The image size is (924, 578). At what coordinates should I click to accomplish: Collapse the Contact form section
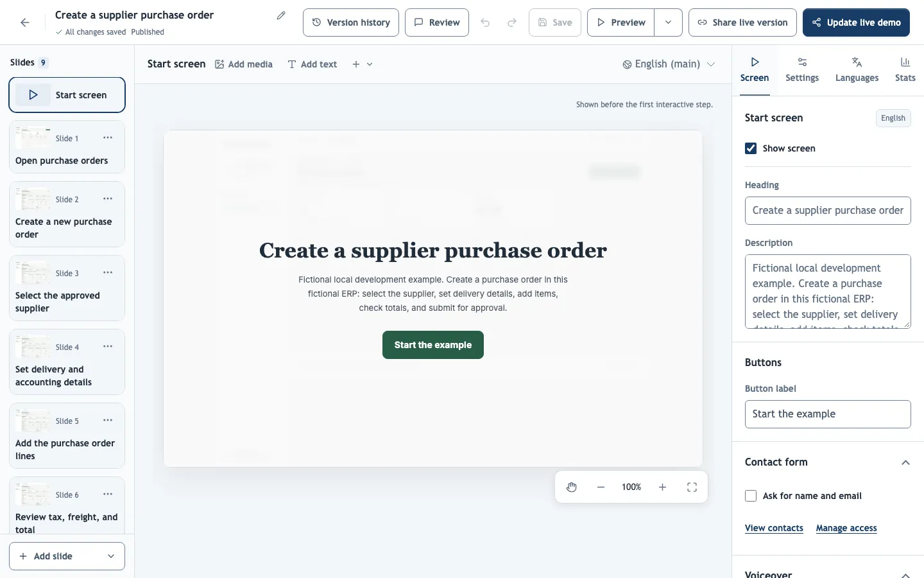pos(905,462)
